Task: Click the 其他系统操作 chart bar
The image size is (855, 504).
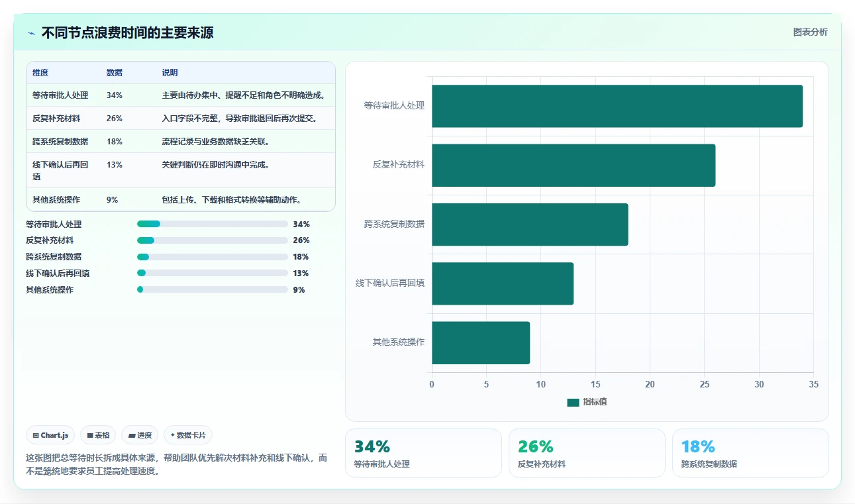Action: tap(481, 342)
